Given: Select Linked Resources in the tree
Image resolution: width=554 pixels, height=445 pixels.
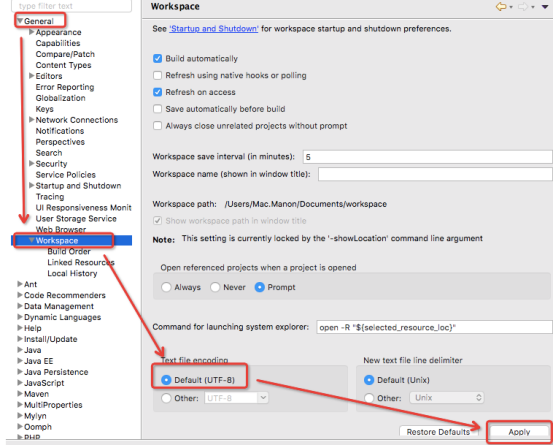Looking at the screenshot, I should point(81,262).
